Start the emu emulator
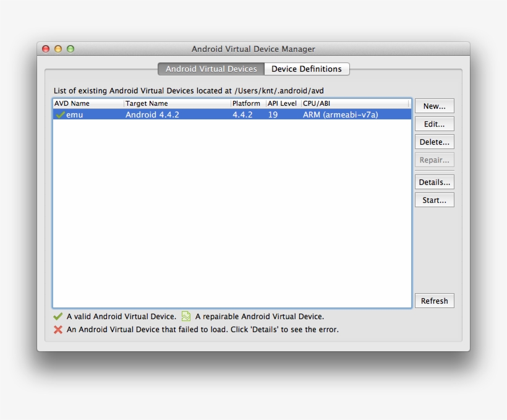The height and width of the screenshot is (420, 507). [x=434, y=199]
